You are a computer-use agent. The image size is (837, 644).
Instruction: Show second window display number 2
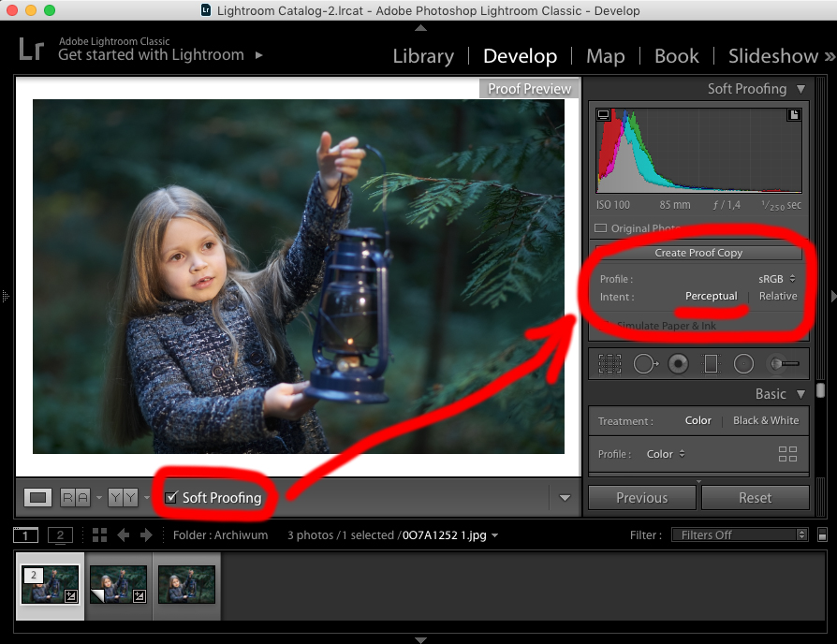(x=60, y=534)
